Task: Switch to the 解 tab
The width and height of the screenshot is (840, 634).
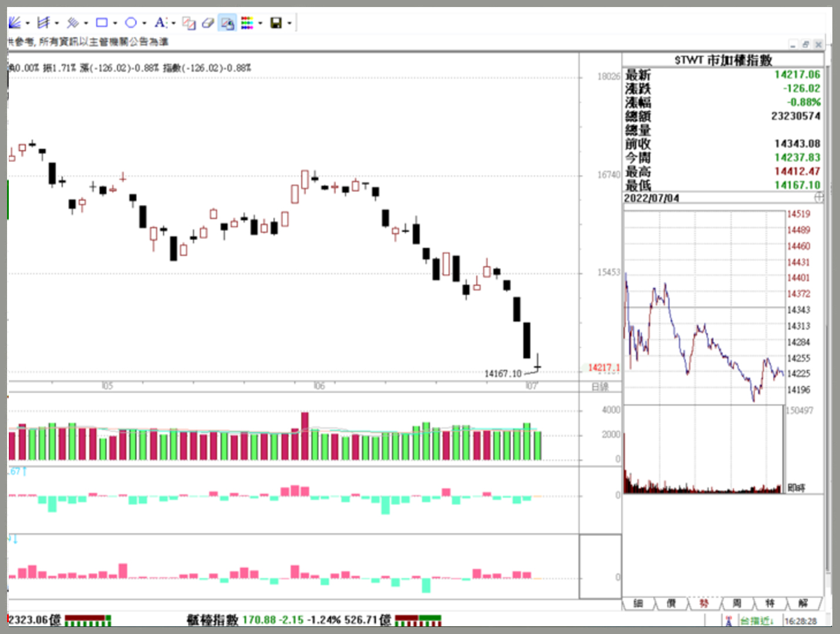Action: tap(803, 603)
